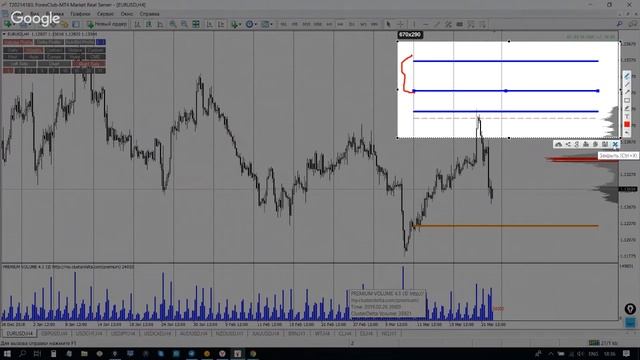This screenshot has height=360, width=640.
Task: Open the Windows Start menu
Action: pos(7,353)
